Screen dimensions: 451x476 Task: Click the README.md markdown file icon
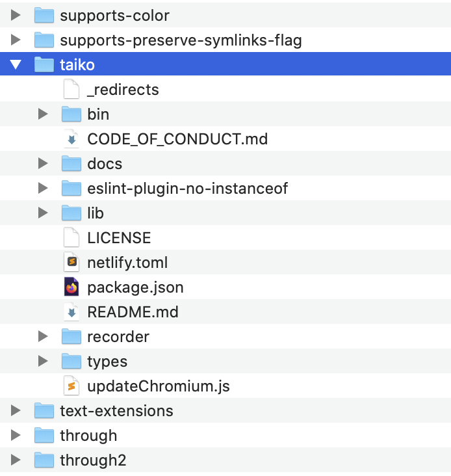(71, 312)
